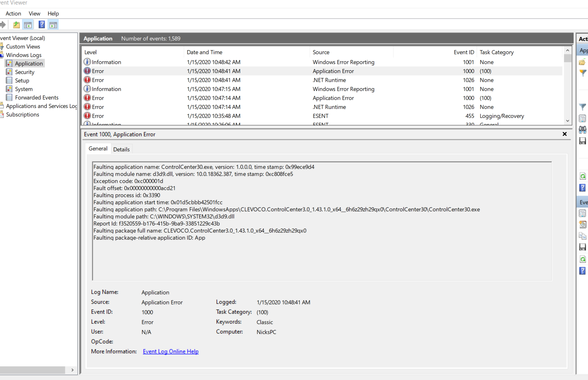Click event list scrollbar down arrow
588x380 pixels.
[x=568, y=121]
